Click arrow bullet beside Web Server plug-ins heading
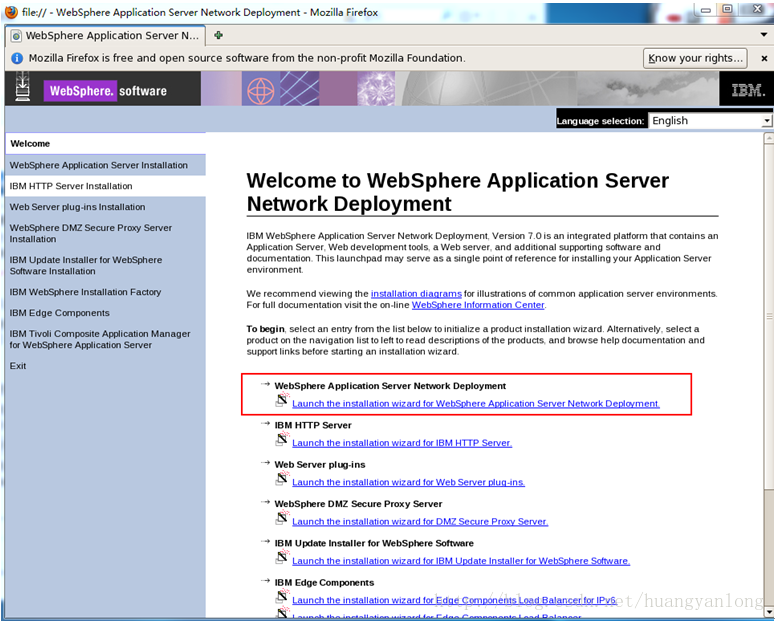Image resolution: width=775 pixels, height=621 pixels. point(265,463)
